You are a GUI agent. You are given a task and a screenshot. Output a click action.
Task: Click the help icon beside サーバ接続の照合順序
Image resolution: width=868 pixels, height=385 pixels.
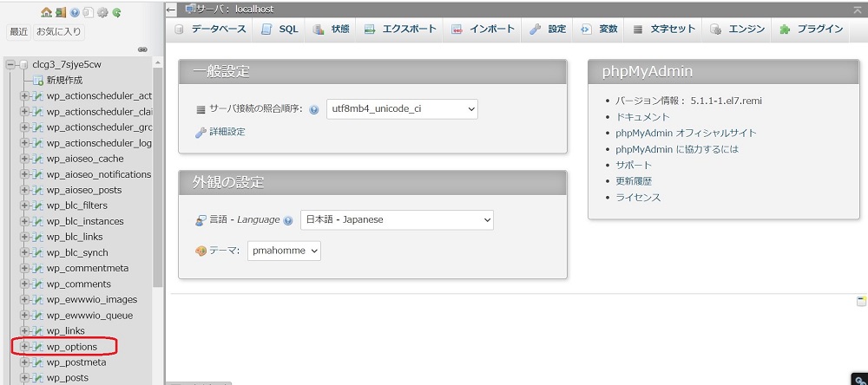pos(313,109)
